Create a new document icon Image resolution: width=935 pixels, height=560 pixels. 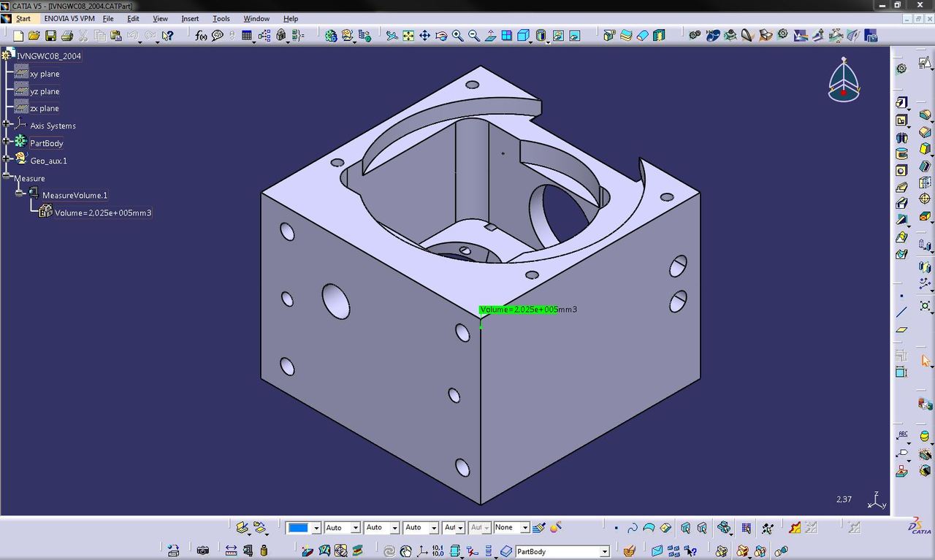[x=18, y=35]
